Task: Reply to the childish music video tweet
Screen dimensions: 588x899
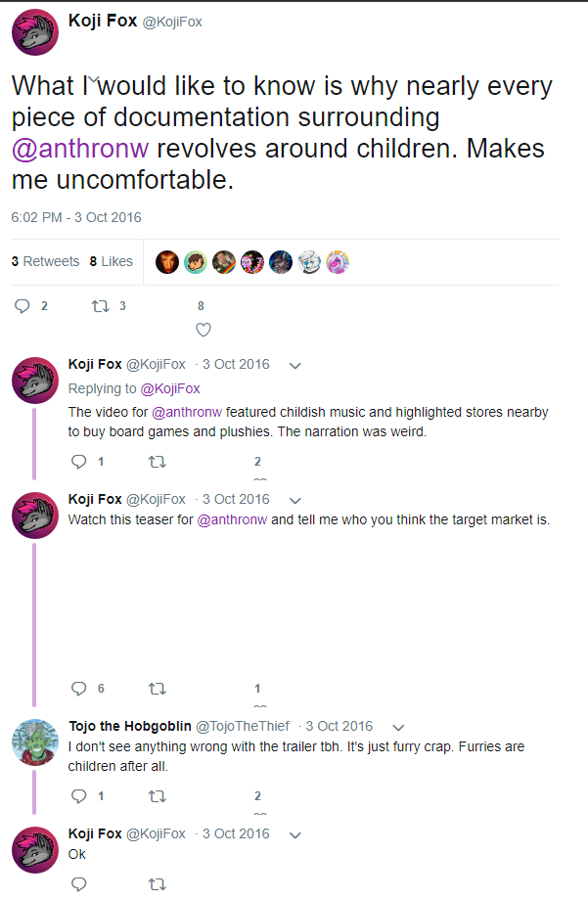Action: 79,462
